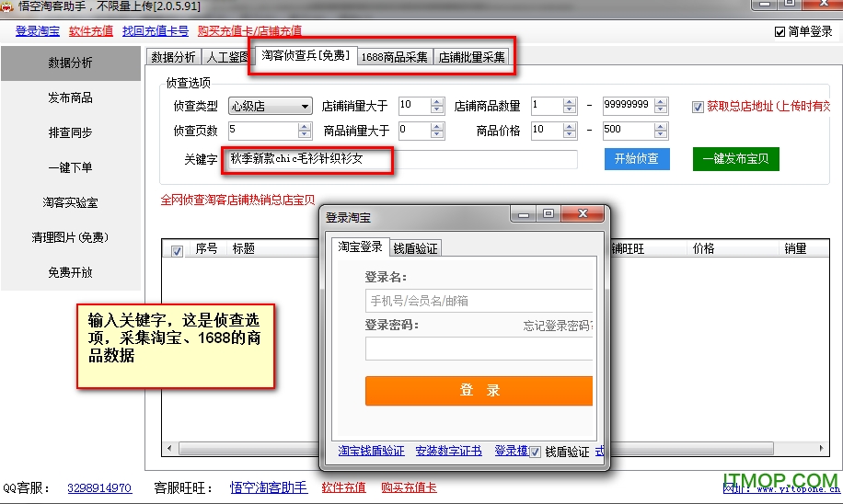
Task: Decrease 店铺商品数量 maximum 99999999 down arrow
Action: (x=662, y=109)
